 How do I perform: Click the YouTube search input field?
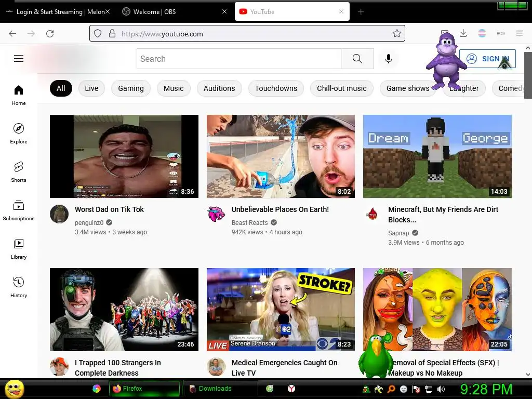point(239,59)
